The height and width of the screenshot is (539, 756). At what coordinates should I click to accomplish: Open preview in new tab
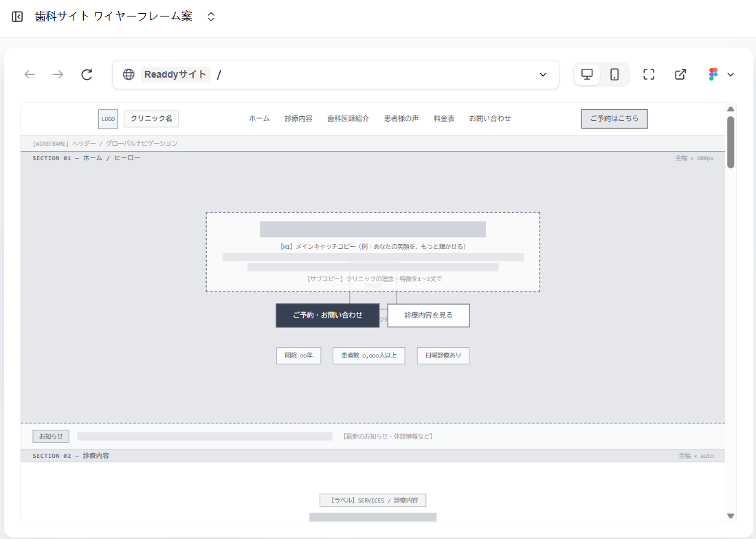680,75
